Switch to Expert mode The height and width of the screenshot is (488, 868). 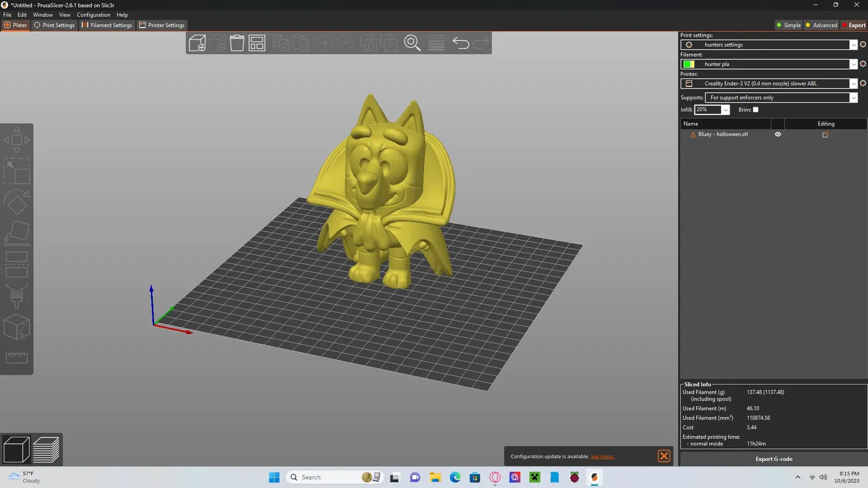pyautogui.click(x=854, y=25)
